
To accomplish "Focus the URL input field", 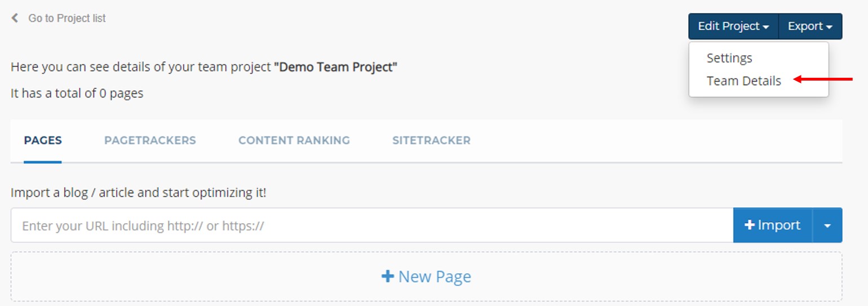I will click(371, 225).
